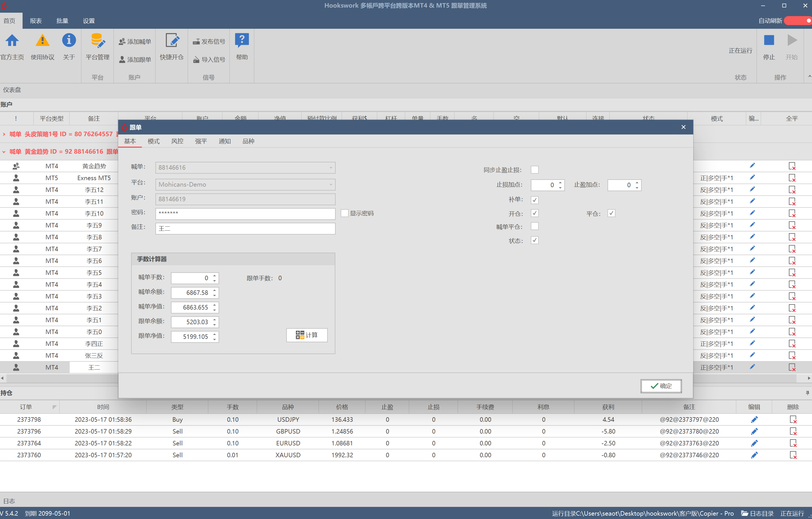This screenshot has height=519, width=812.
Task: Open the 官方主页 home icon
Action: [x=12, y=41]
